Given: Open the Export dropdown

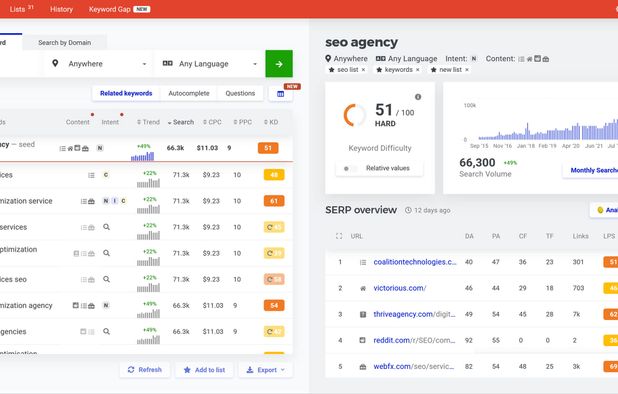Looking at the screenshot, I should (265, 370).
